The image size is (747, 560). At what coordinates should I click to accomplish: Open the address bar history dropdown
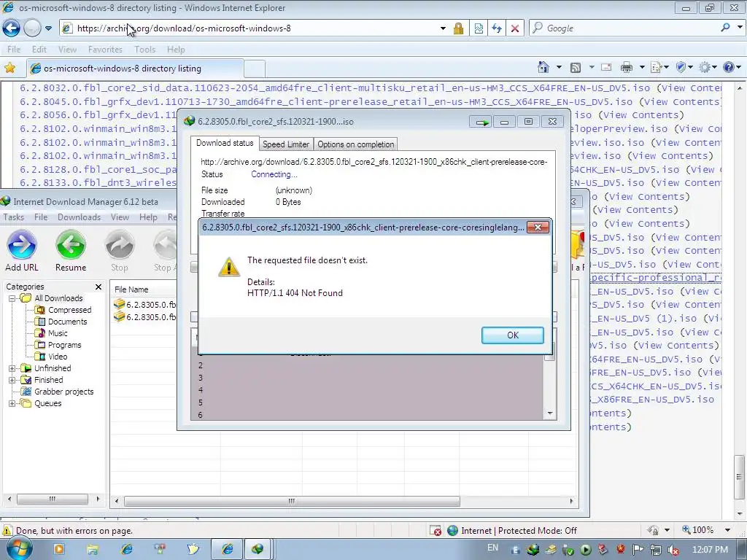(x=443, y=28)
